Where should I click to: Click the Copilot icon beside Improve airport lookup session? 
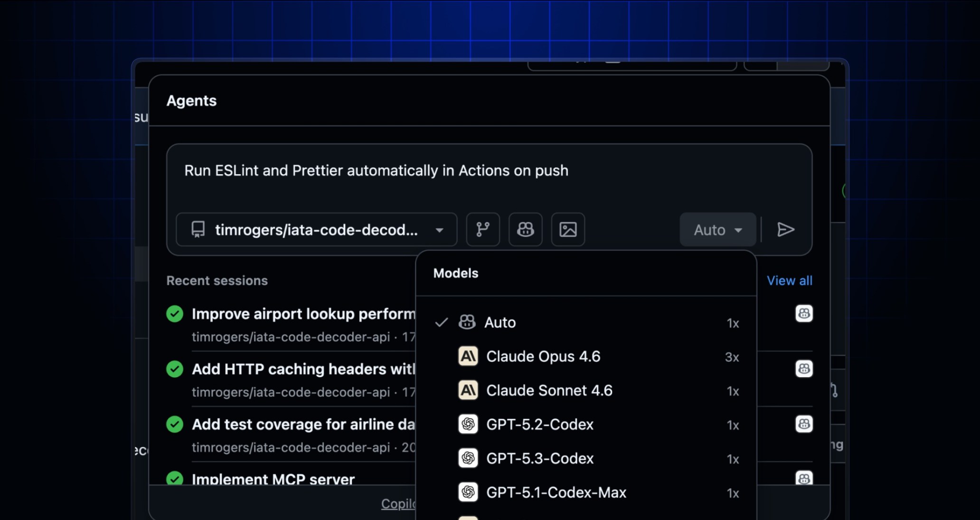click(x=804, y=314)
